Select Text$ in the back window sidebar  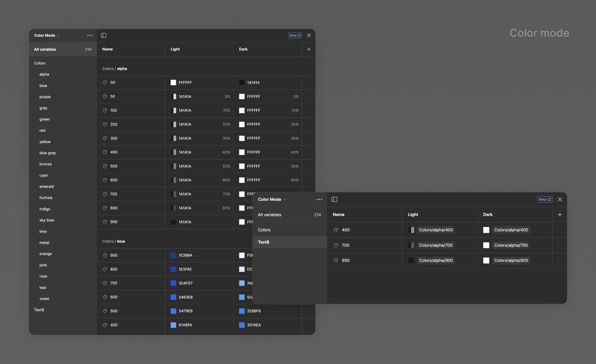[x=39, y=310]
